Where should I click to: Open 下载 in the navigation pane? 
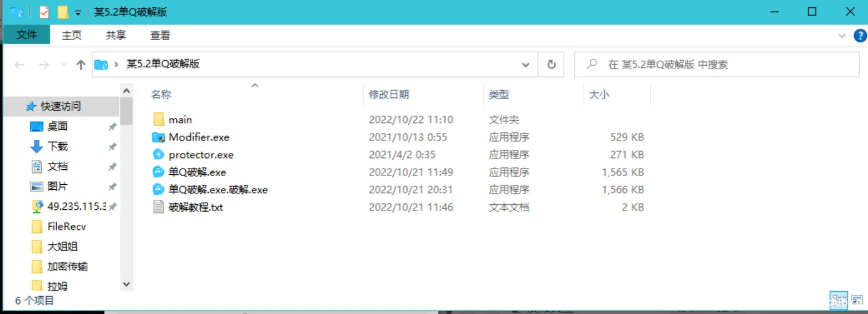tap(58, 146)
